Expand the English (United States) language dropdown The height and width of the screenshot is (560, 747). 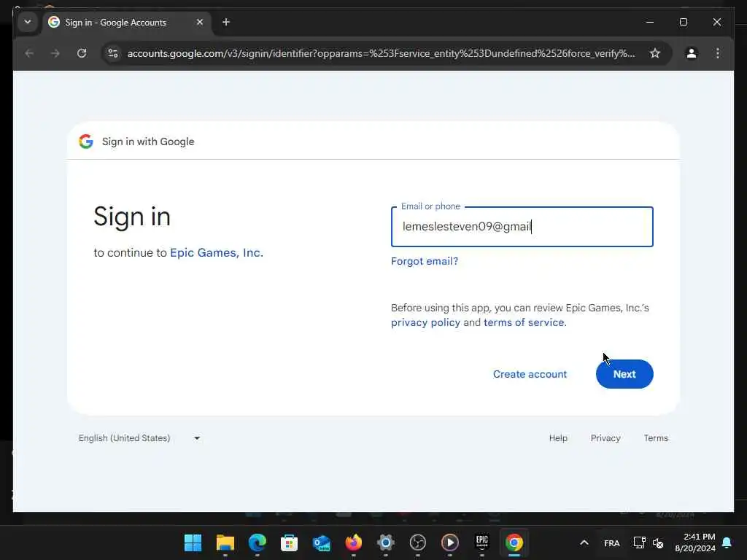click(x=139, y=438)
